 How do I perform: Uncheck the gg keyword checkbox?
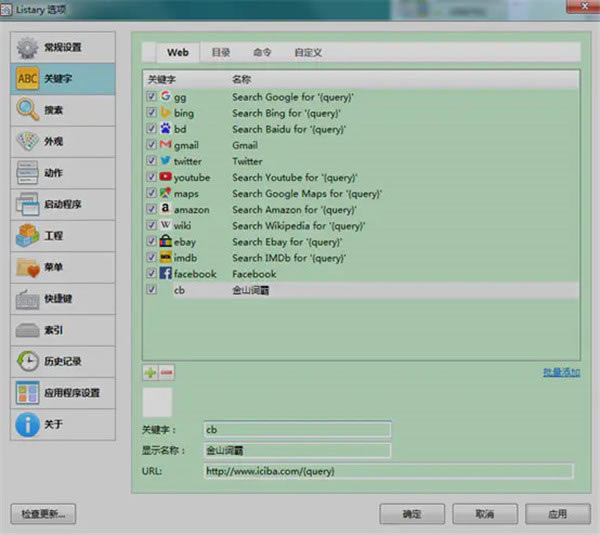[152, 96]
